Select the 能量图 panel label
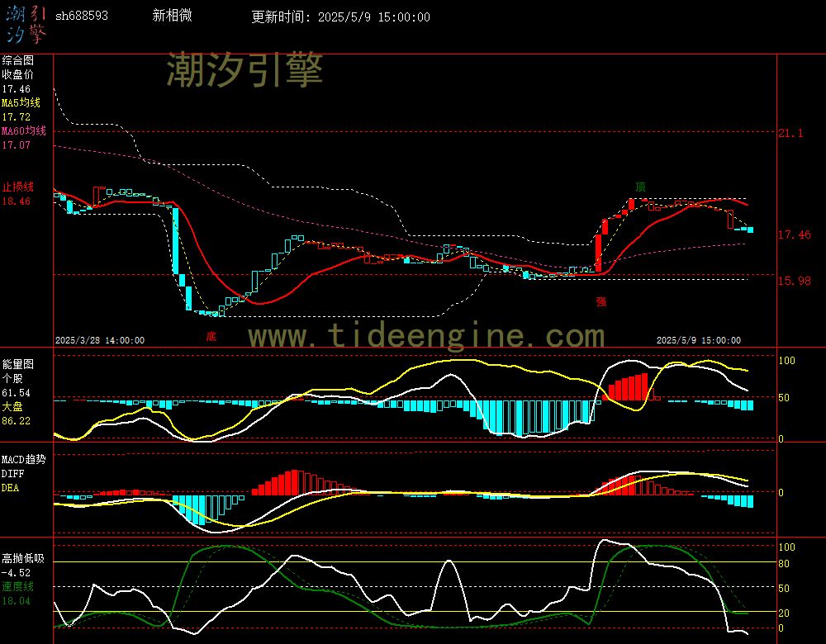 tap(18, 364)
